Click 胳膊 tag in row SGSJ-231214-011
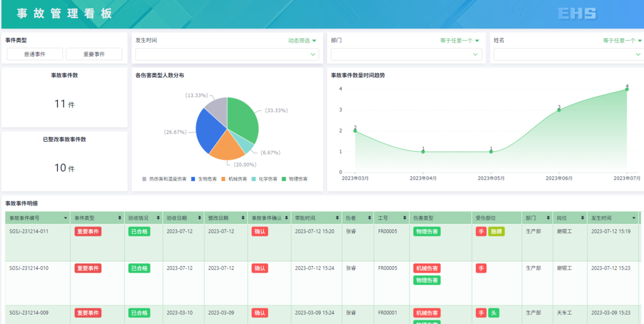The width and height of the screenshot is (644, 324). tap(496, 231)
